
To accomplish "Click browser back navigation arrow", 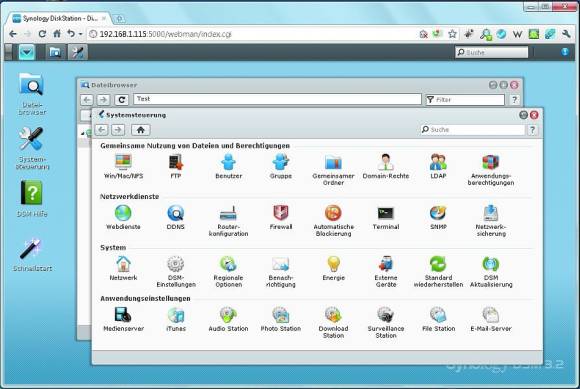I will (13, 34).
